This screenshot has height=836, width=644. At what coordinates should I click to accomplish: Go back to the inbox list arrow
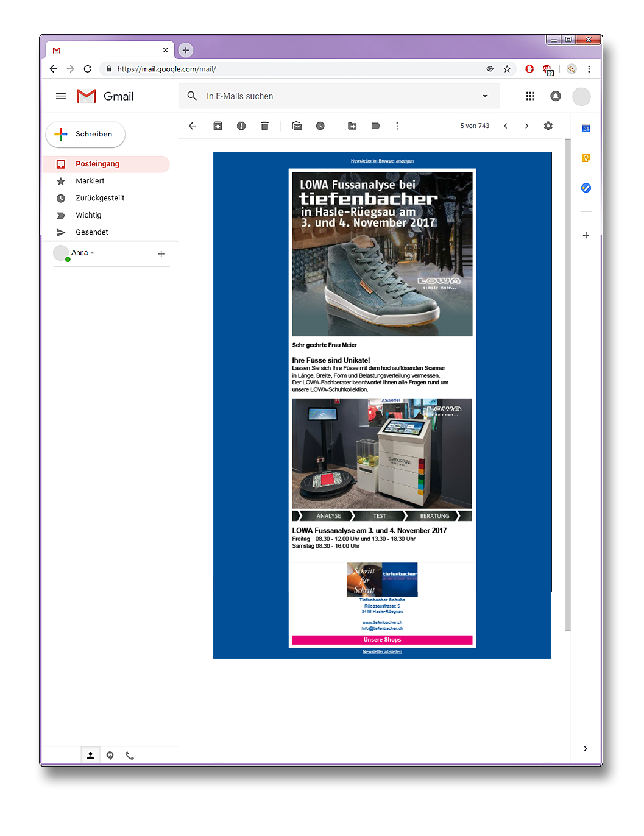click(193, 126)
